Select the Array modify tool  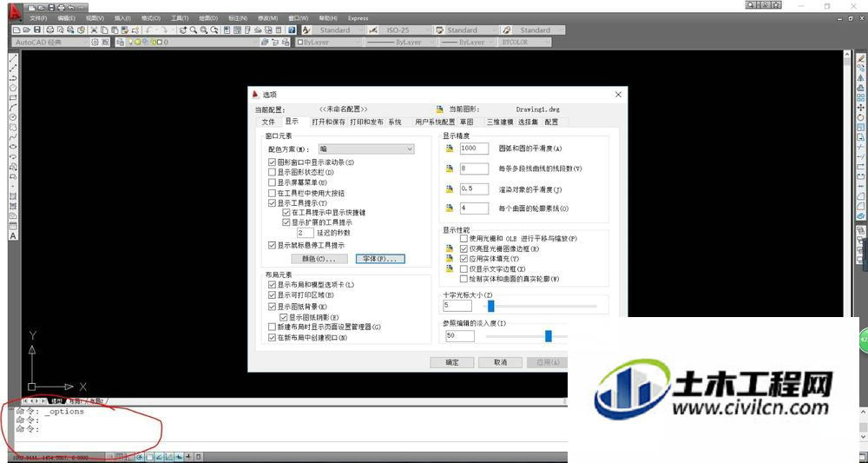click(861, 97)
